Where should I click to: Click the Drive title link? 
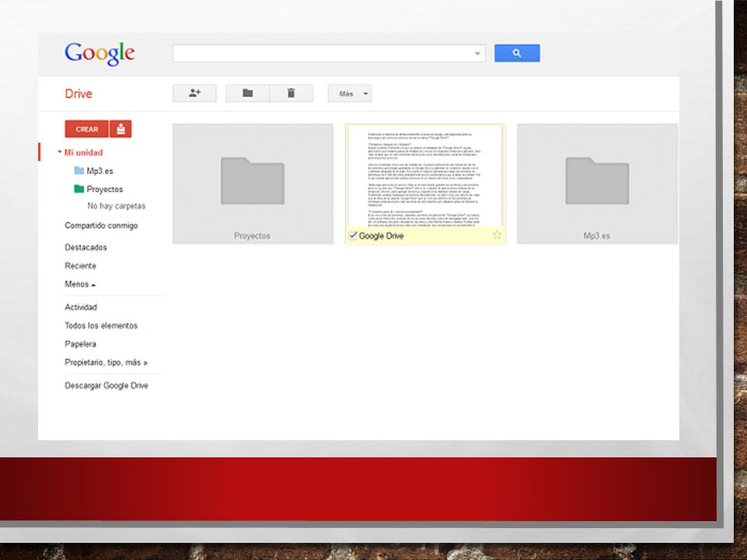79,94
